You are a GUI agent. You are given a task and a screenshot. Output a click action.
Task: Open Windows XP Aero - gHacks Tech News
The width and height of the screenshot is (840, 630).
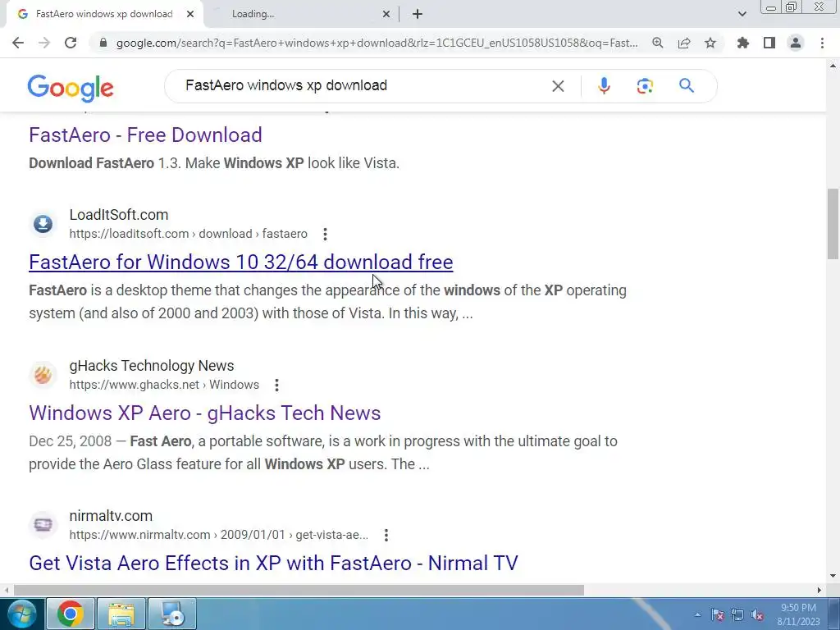coord(204,413)
